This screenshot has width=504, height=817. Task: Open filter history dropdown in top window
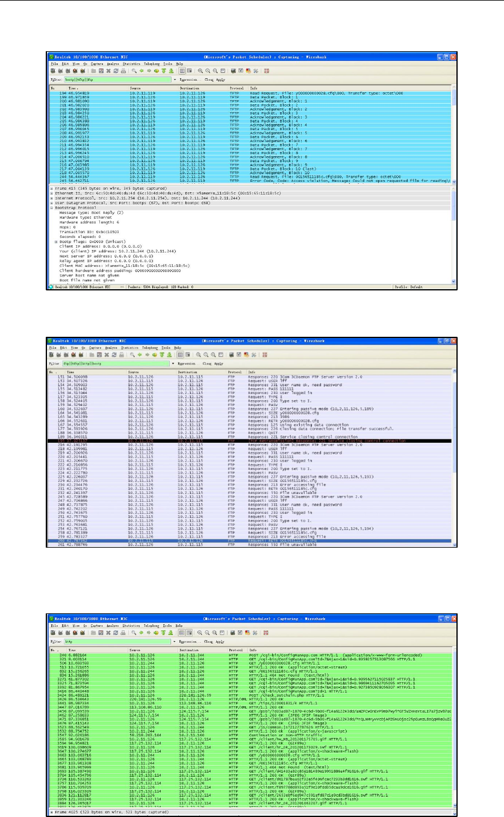pyautogui.click(x=175, y=80)
